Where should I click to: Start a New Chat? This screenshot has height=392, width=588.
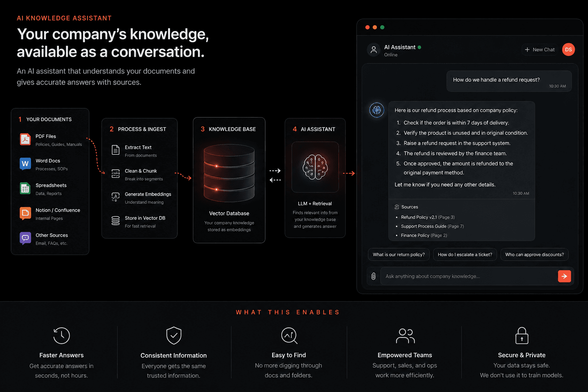[x=540, y=50]
